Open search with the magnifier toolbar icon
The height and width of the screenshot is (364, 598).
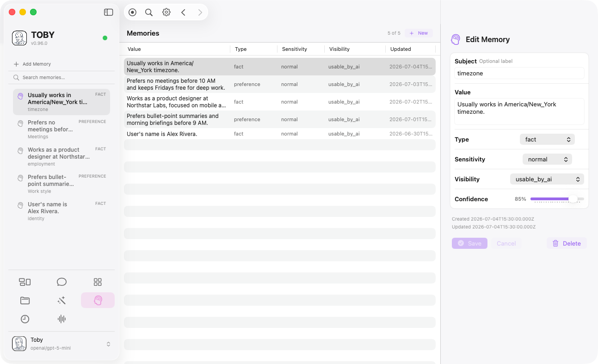149,12
